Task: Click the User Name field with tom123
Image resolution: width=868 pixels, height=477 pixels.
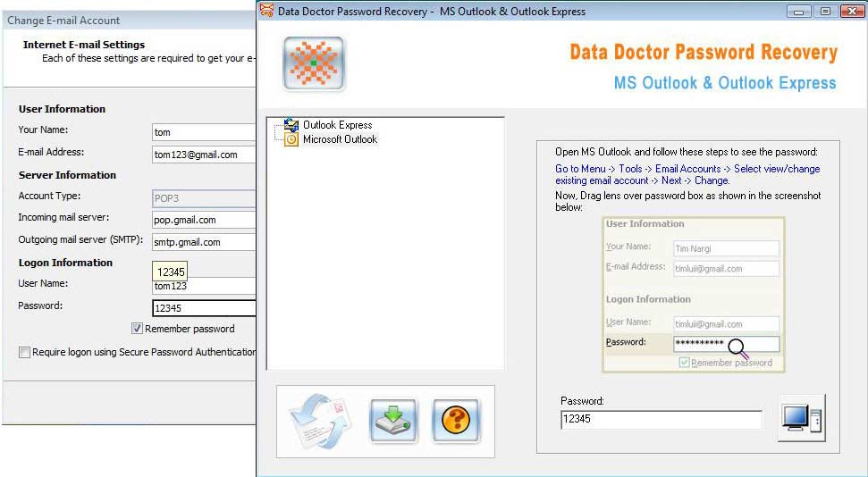Action: click(x=204, y=286)
